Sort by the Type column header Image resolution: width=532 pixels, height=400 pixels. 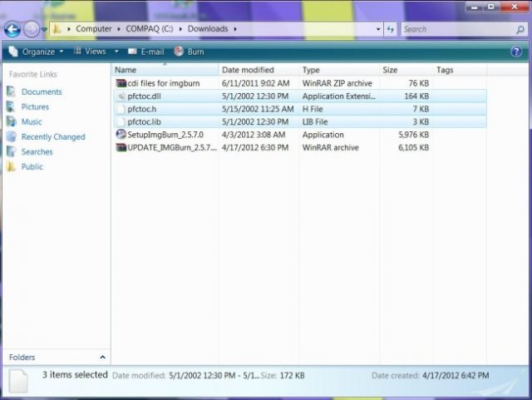click(339, 70)
